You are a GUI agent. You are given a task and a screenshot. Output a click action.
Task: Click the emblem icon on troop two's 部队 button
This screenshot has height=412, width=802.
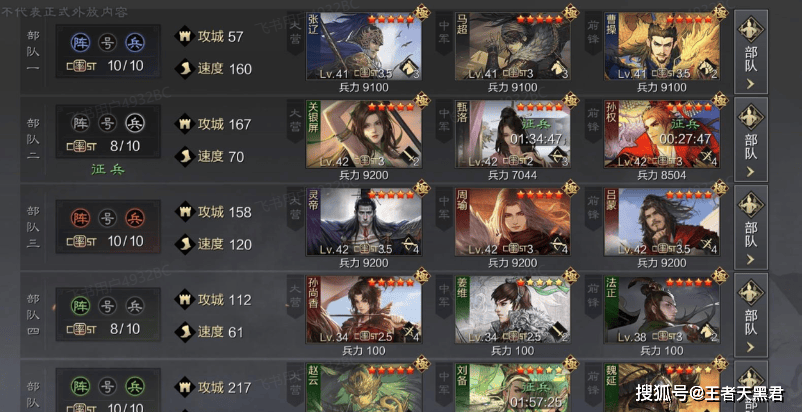tap(751, 116)
